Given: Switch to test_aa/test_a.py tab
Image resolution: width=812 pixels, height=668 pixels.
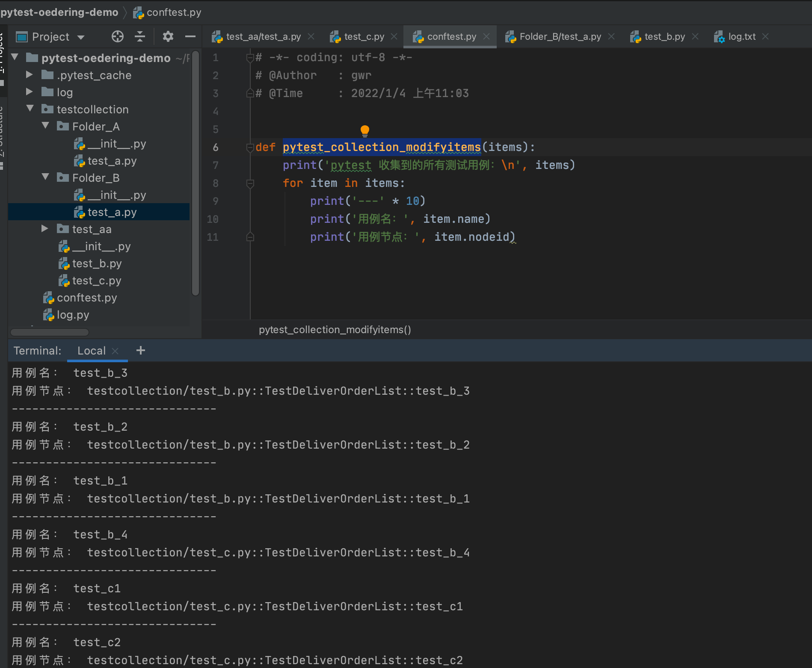Looking at the screenshot, I should pyautogui.click(x=263, y=37).
